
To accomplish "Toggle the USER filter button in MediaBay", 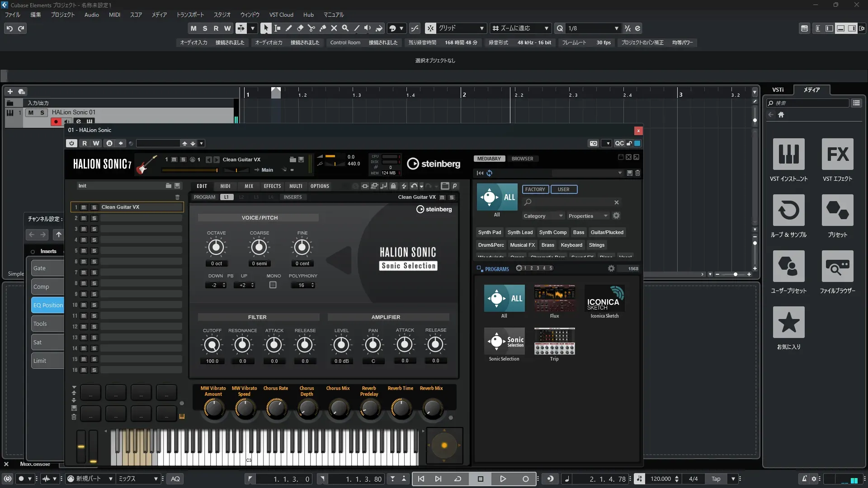I will [x=563, y=189].
